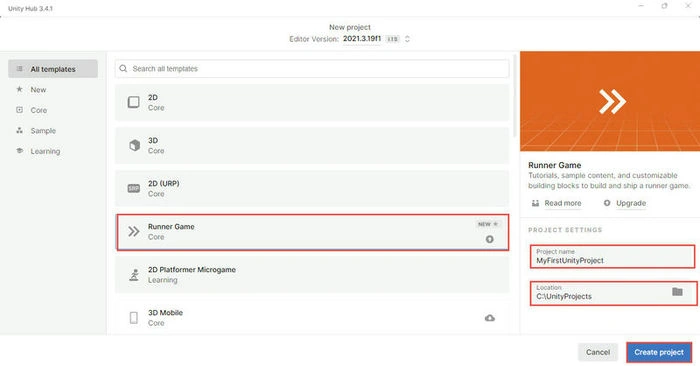Select the 2D Platformer Microgame template
The image size is (700, 366).
(x=312, y=274)
